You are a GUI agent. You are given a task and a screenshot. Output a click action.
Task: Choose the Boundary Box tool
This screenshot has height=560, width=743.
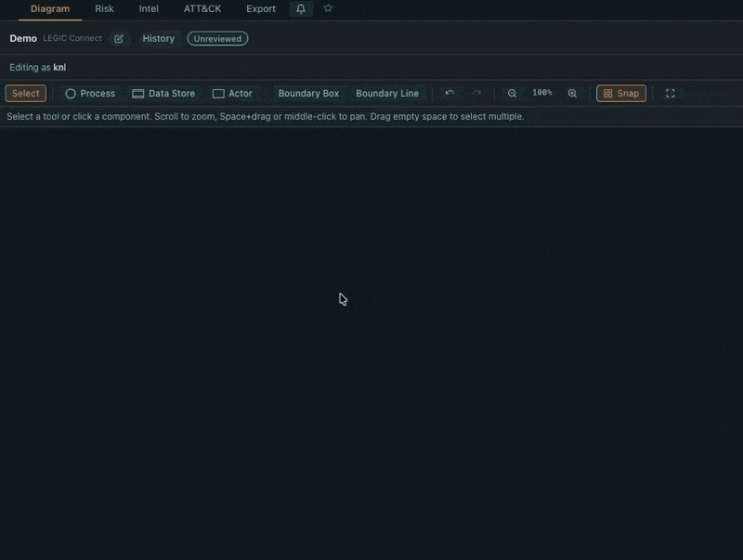coord(308,93)
